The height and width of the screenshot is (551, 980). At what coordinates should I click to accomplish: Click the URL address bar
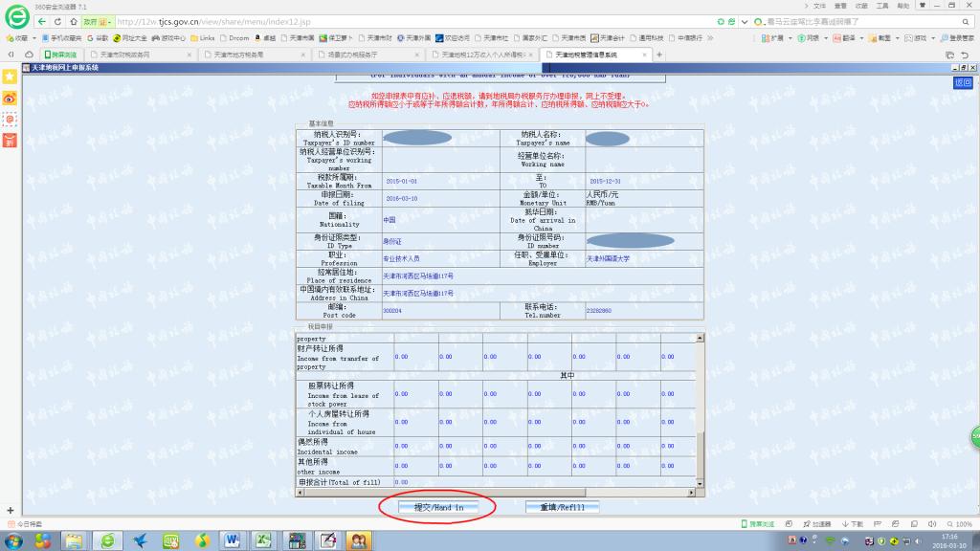click(412, 22)
